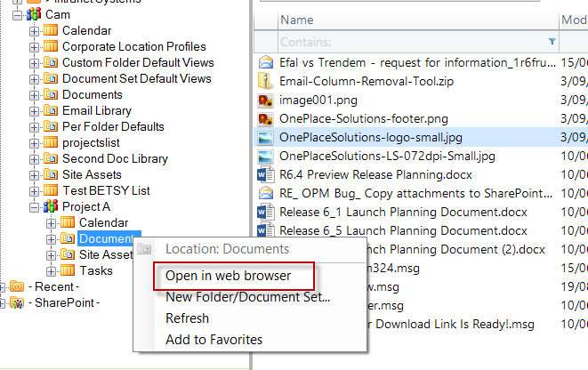Click Refresh in the context menu
The height and width of the screenshot is (370, 588).
click(x=187, y=318)
